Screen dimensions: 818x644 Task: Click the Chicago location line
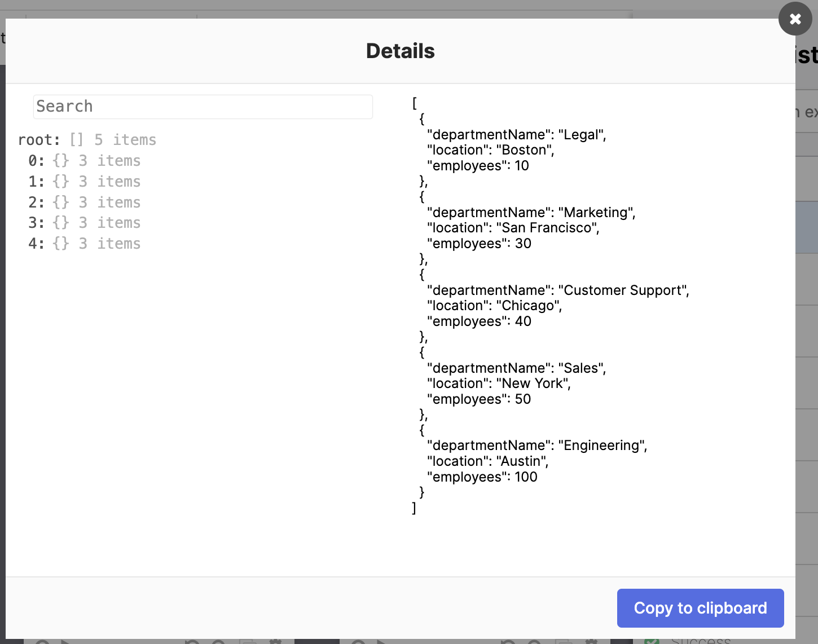tap(494, 306)
